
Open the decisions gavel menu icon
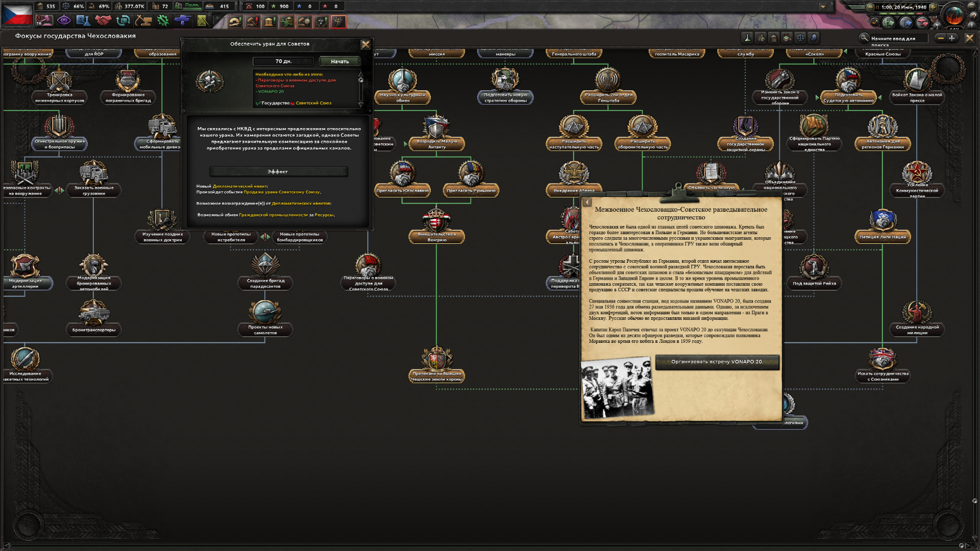[x=44, y=21]
